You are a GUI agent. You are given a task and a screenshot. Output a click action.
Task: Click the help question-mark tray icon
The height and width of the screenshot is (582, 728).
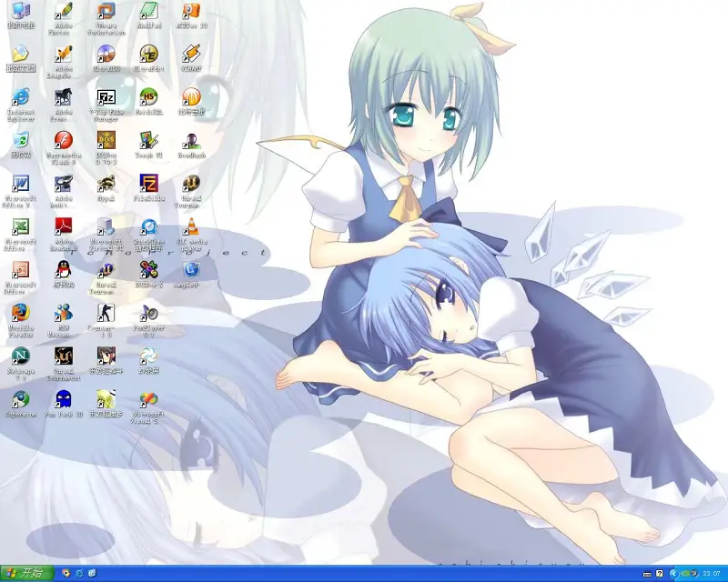(x=659, y=574)
